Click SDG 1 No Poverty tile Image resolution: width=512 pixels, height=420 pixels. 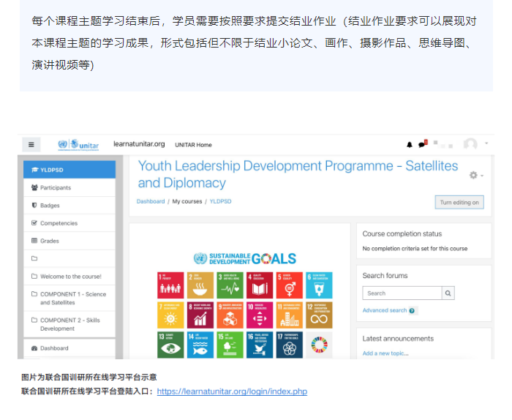[170, 285]
